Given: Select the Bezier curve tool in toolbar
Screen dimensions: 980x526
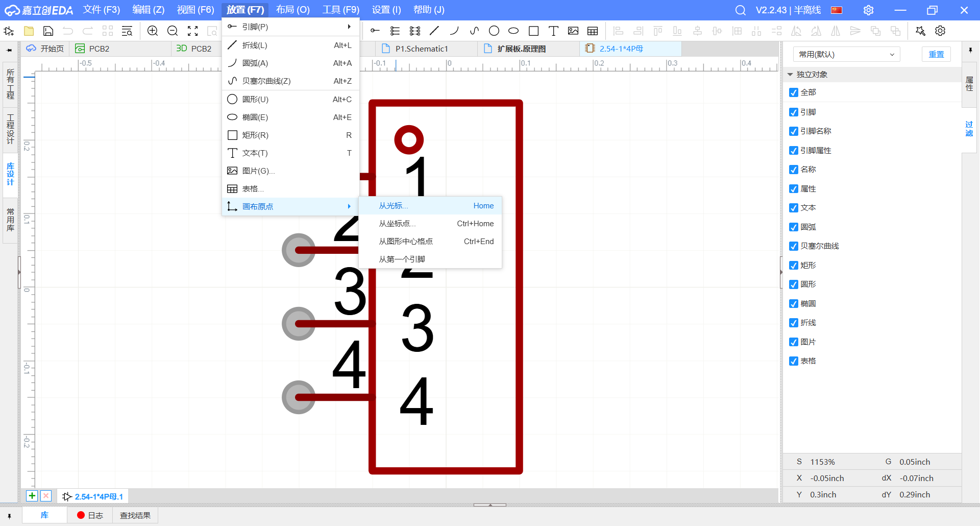Looking at the screenshot, I should (474, 31).
